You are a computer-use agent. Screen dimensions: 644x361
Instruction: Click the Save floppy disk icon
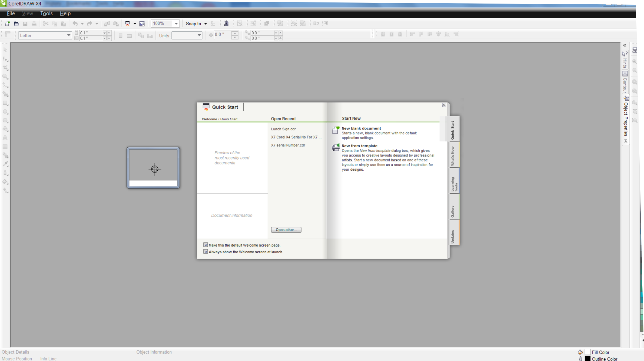pos(25,24)
